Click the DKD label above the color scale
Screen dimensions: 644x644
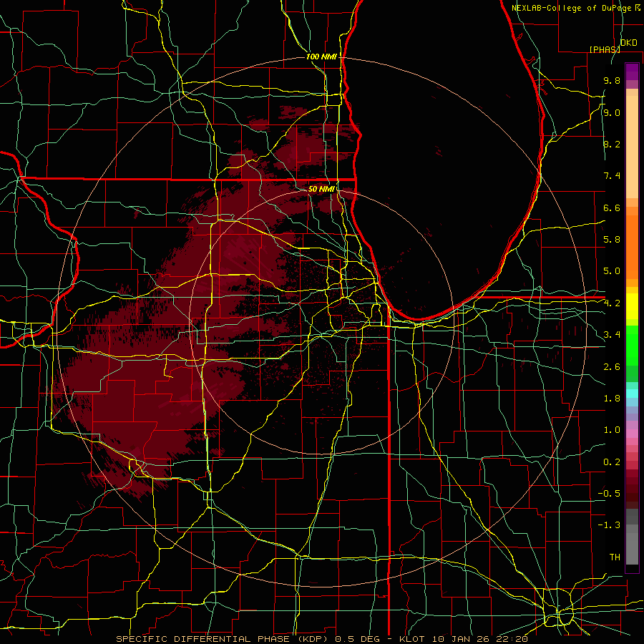click(x=628, y=42)
